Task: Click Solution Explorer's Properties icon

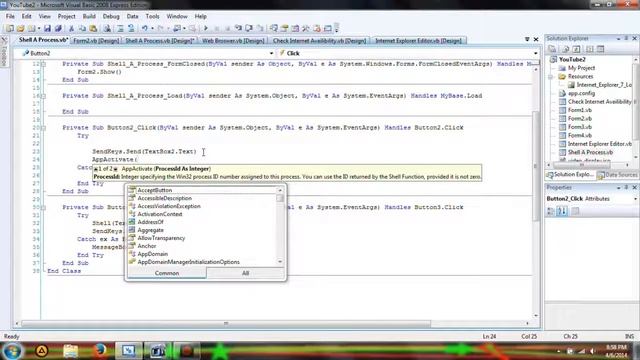Action: click(552, 49)
